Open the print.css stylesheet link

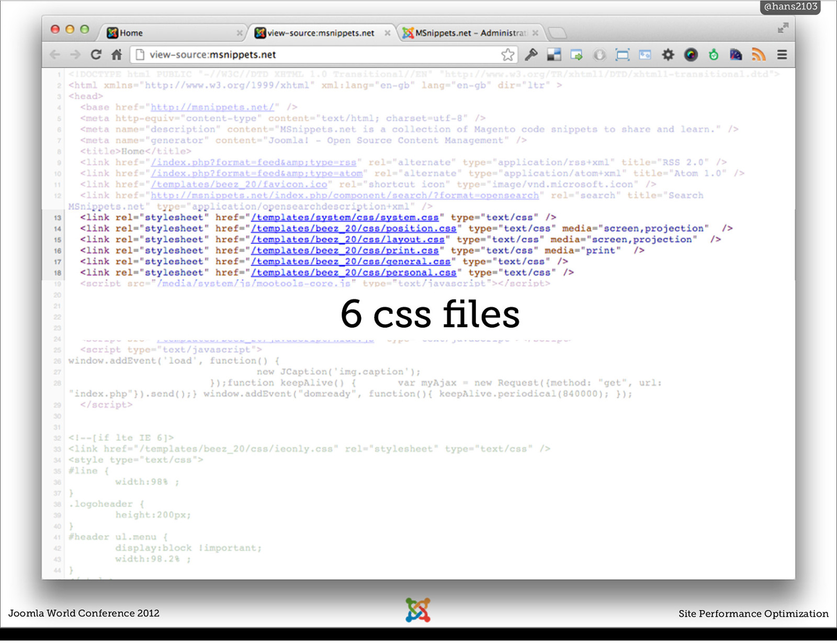point(345,250)
